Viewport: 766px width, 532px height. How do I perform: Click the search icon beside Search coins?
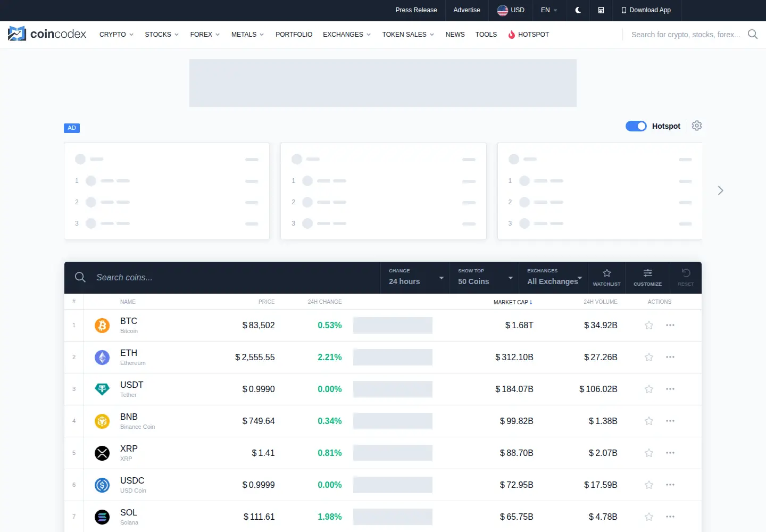(x=80, y=277)
